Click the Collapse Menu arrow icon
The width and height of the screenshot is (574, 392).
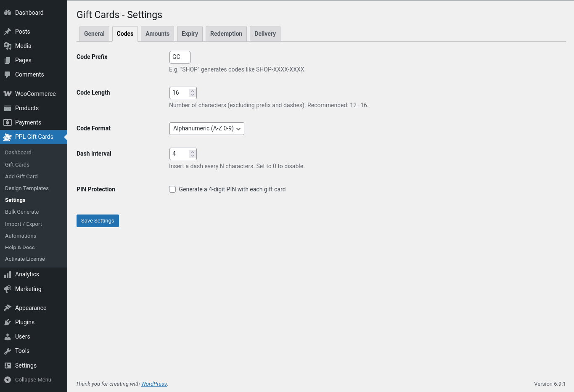[x=8, y=380]
